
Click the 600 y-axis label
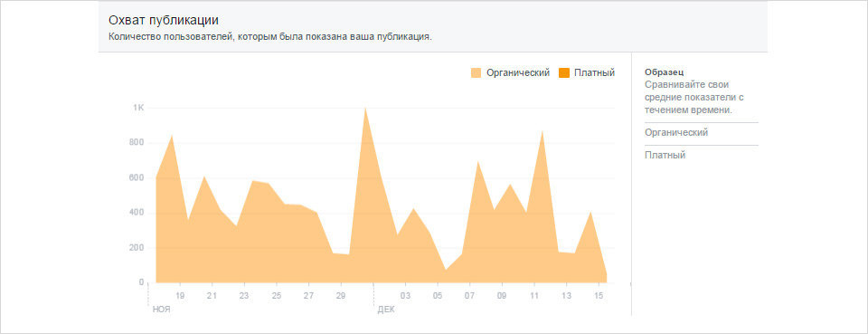[137, 177]
